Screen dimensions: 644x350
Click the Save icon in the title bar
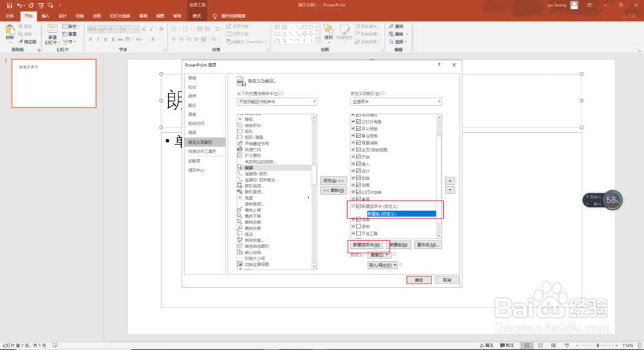(x=10, y=5)
